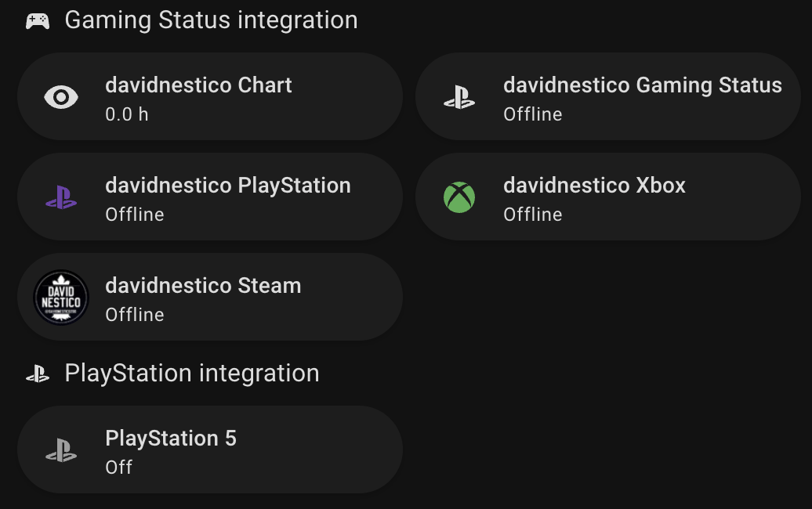Click the Offline state under davidnestico Steam
This screenshot has width=812, height=509.
[135, 315]
